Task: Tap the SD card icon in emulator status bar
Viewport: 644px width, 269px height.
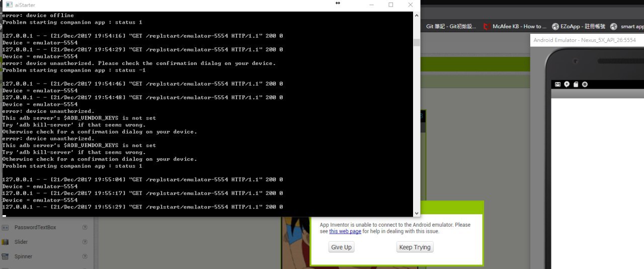Action: tap(576, 84)
